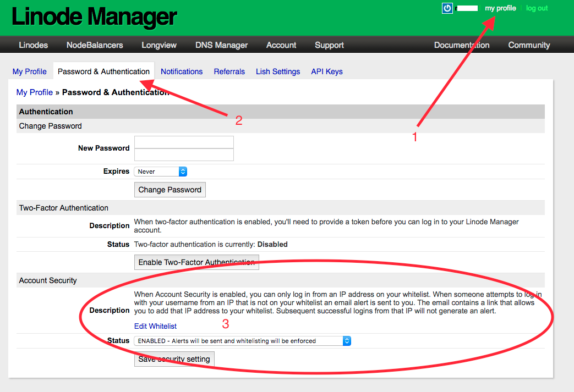Click the Change Password button
Viewport: 574px width, 392px height.
[170, 190]
